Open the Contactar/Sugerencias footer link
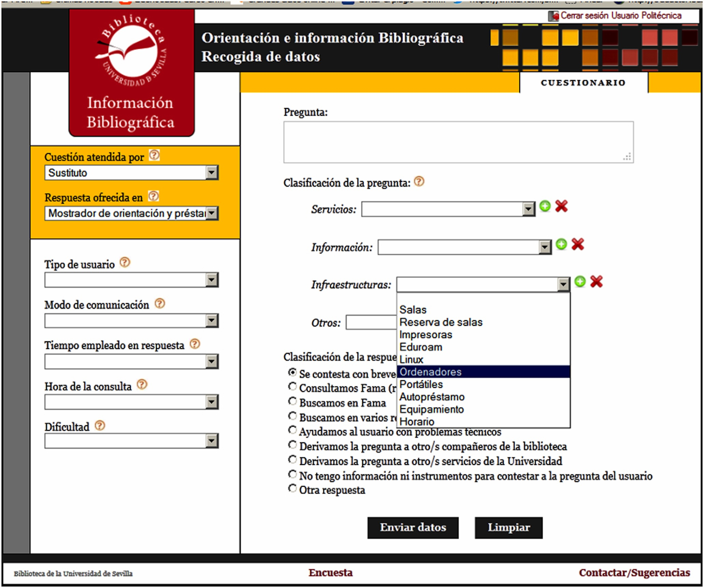Image resolution: width=704 pixels, height=588 pixels. pos(634,573)
